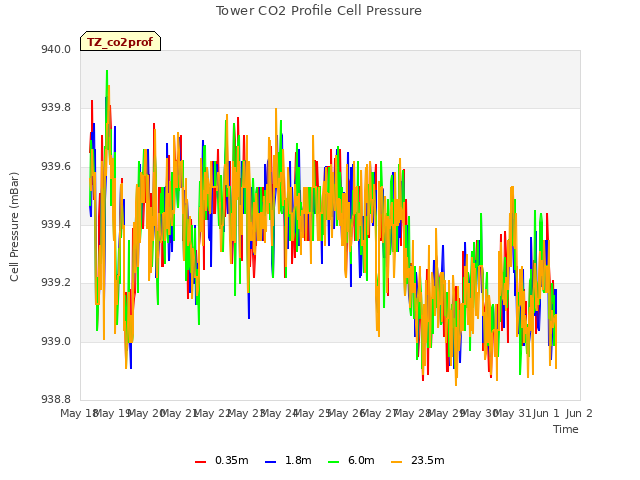Click the May 18 x-axis tick label

point(79,413)
